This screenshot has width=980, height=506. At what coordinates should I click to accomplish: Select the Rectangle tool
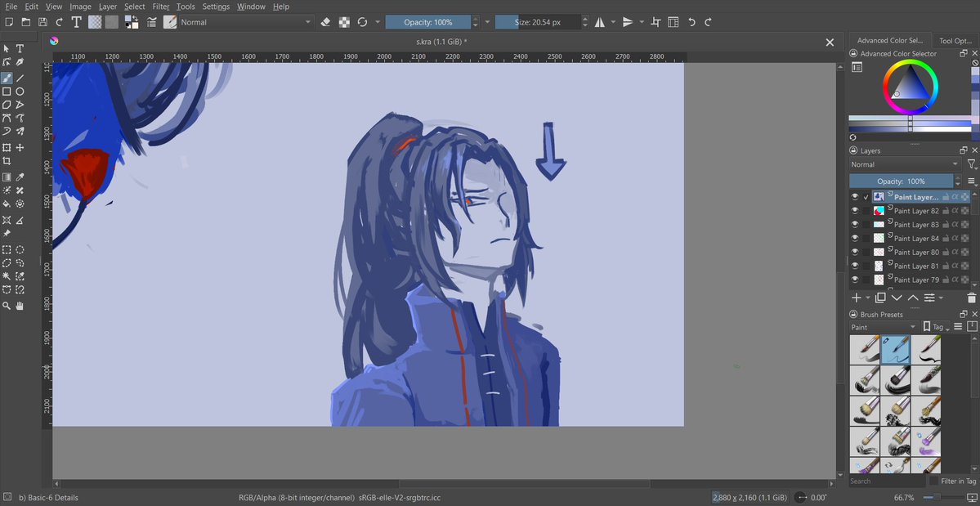tap(7, 92)
